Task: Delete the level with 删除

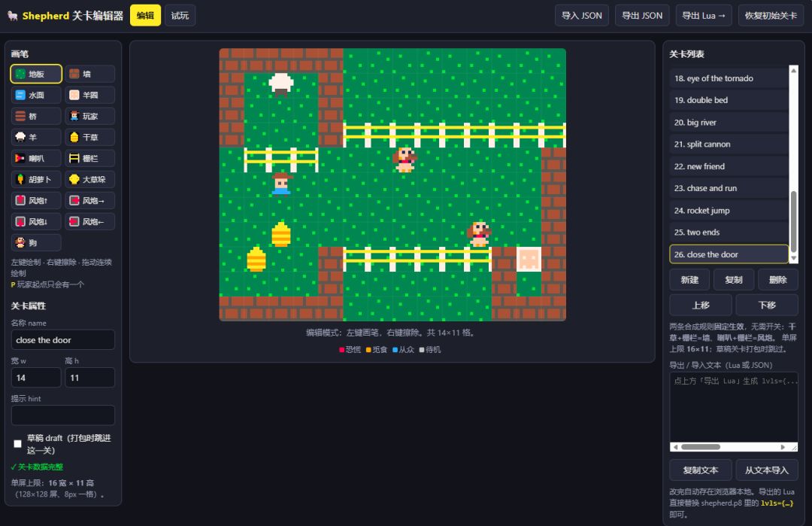Action: [778, 280]
